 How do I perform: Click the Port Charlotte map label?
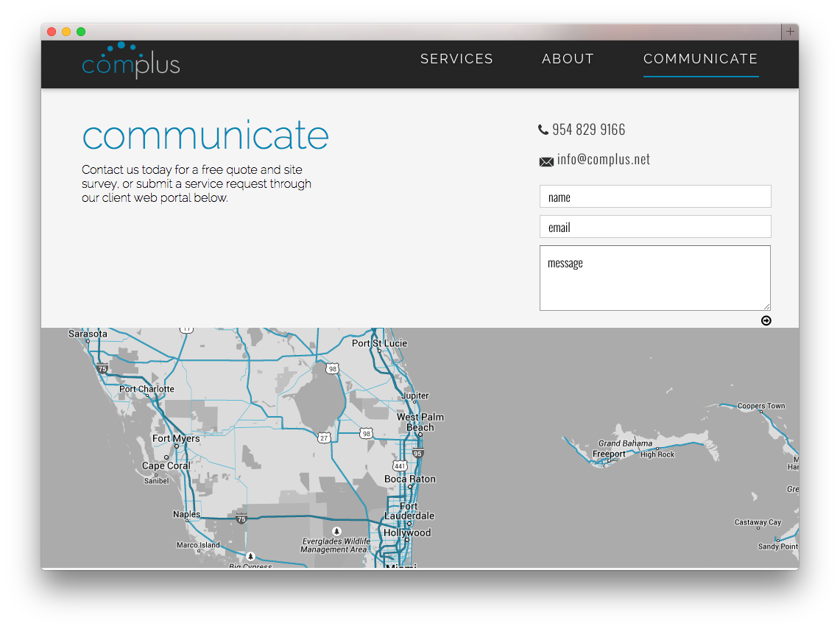tap(147, 389)
